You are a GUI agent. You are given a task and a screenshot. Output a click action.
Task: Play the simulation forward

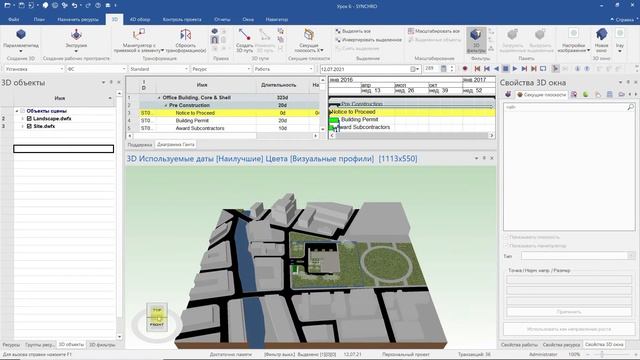click(x=515, y=69)
